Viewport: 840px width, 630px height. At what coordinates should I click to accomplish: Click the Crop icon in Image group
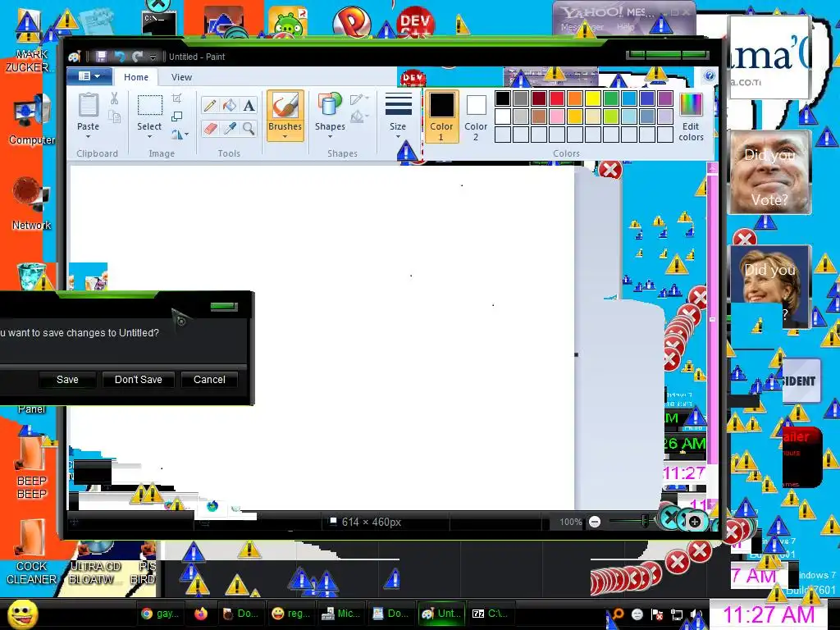[177, 98]
